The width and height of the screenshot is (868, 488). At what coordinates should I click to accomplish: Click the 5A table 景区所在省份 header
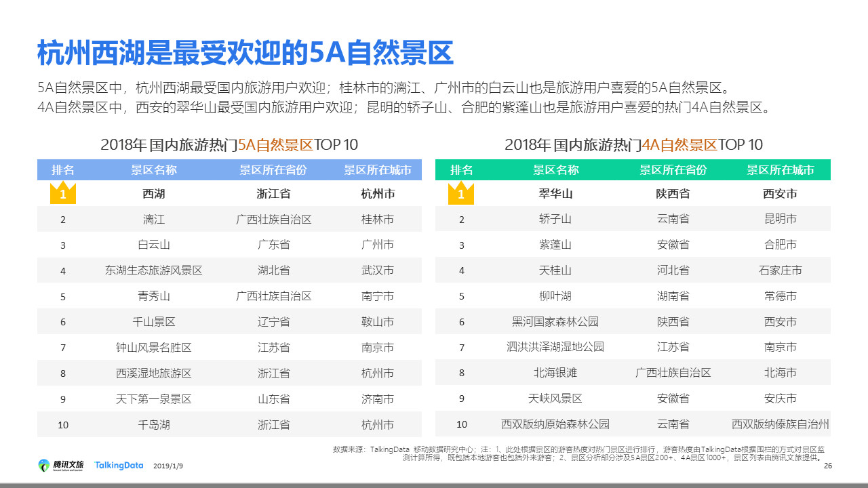point(273,169)
